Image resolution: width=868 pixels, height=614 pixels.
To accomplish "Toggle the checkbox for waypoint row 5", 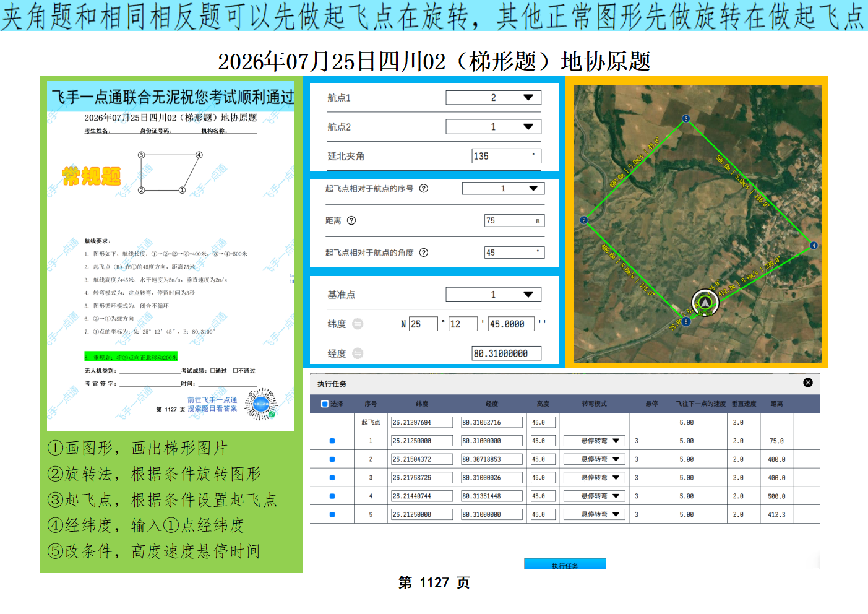I will (332, 514).
